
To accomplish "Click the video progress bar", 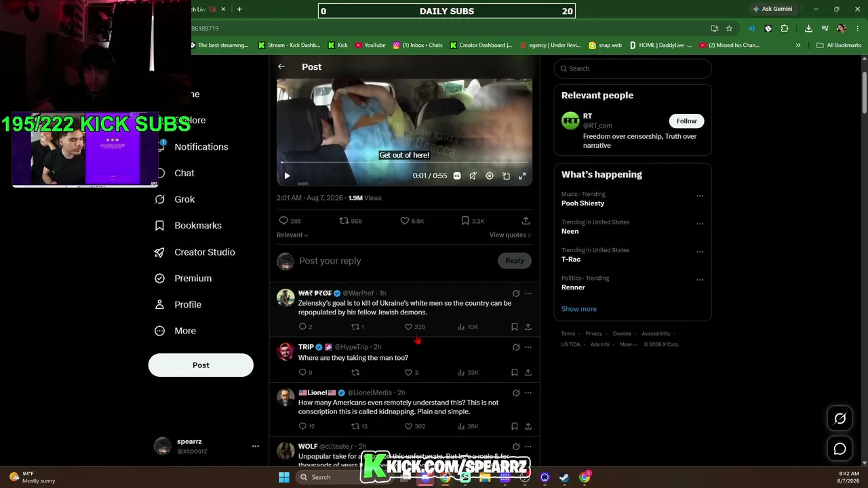I will pos(404,163).
